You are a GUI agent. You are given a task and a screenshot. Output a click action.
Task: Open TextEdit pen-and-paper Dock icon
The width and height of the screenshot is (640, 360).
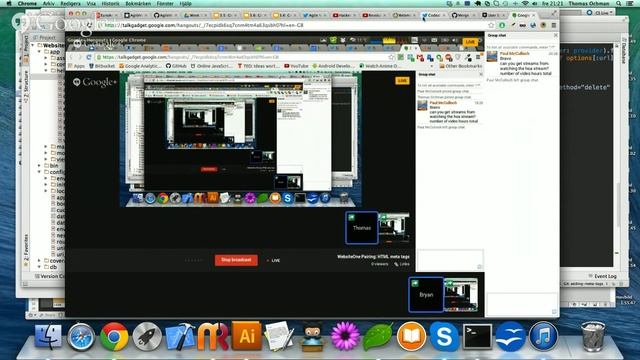coord(279,337)
